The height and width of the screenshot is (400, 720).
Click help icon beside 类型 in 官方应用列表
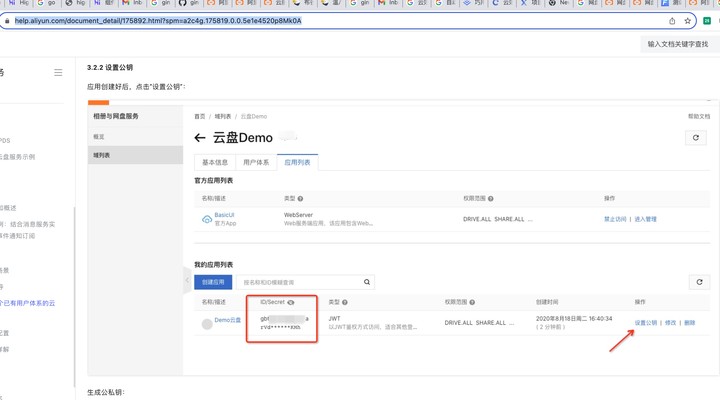[x=300, y=198]
